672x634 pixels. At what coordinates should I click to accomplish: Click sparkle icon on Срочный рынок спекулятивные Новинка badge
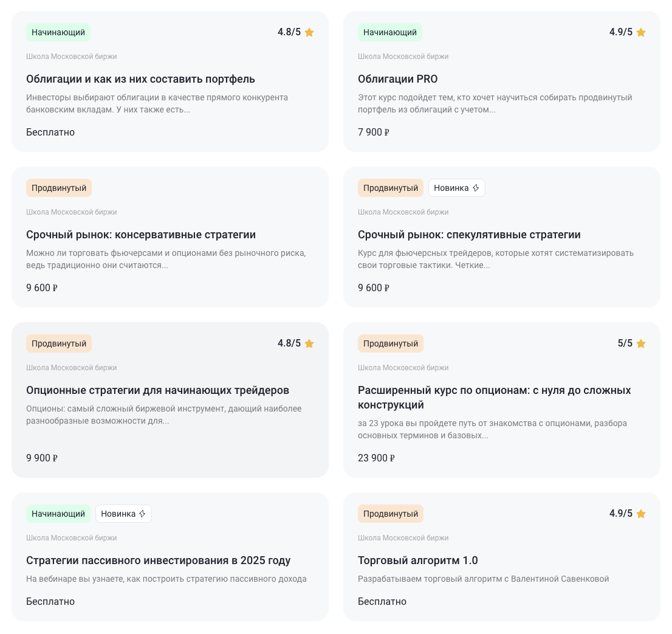pyautogui.click(x=476, y=188)
